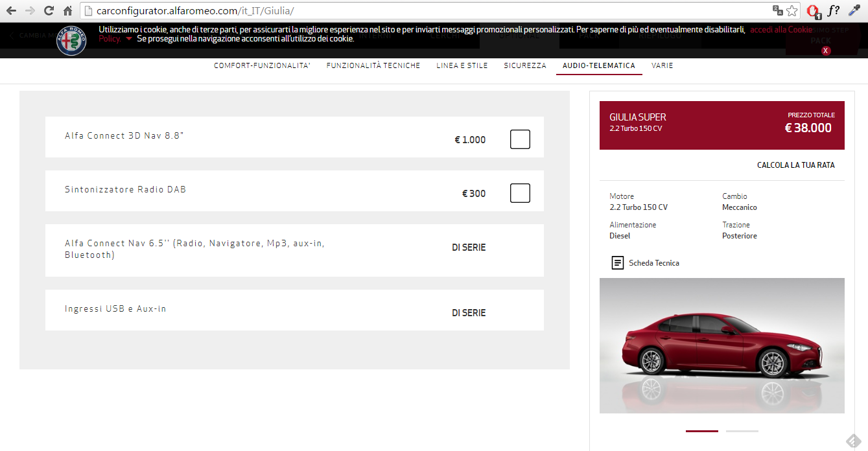Select the Linea e Stile tab
Screen dimensions: 868x451
[x=462, y=65]
